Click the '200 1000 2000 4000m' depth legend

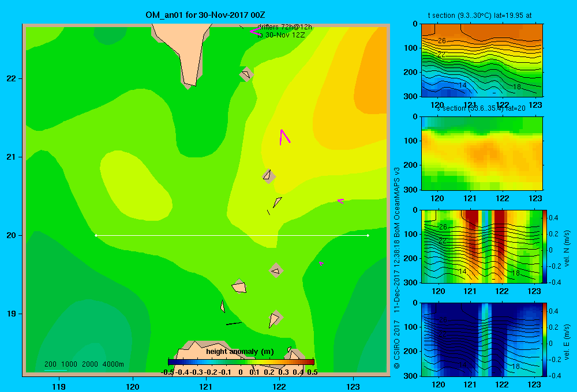[84, 364]
